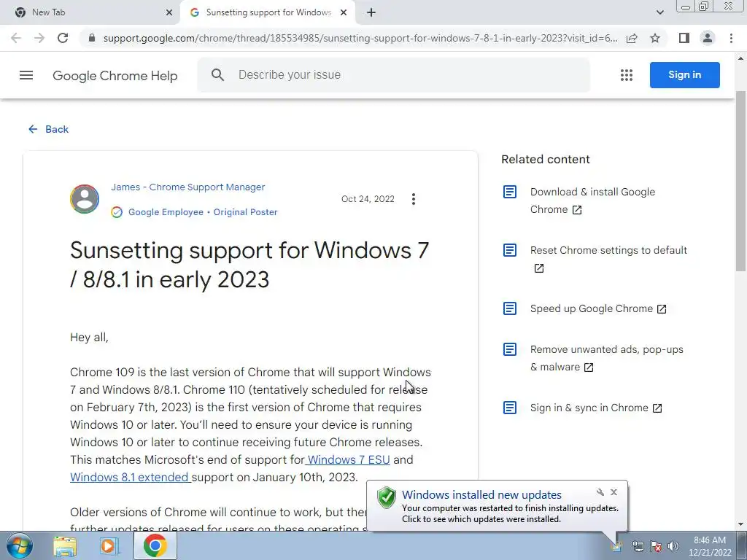This screenshot has width=747, height=560.
Task: Click the Action Center flag tray icon
Action: coord(656,546)
